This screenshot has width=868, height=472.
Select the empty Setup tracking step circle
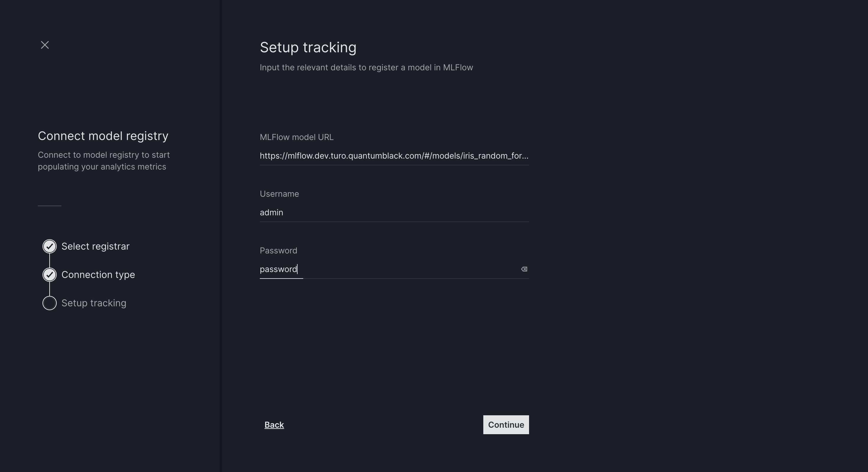pos(49,303)
